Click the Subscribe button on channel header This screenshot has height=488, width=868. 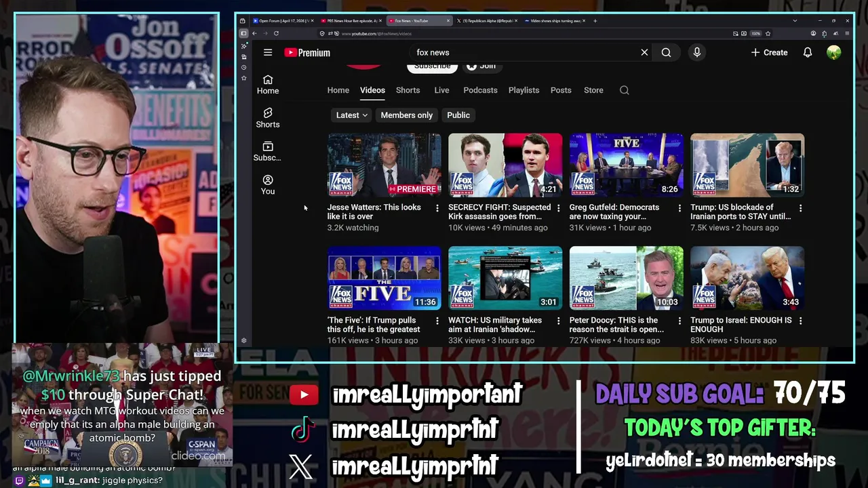(x=432, y=66)
